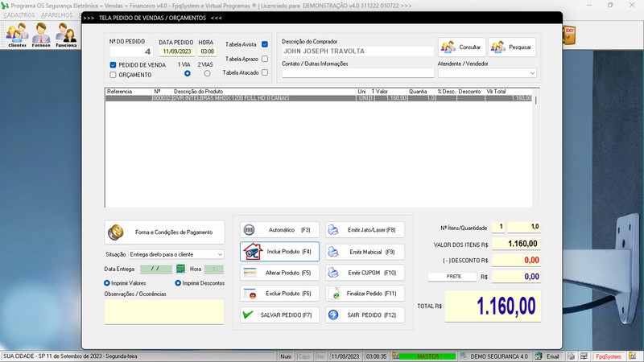
Task: Click the printer icon in status bar
Action: click(x=572, y=356)
